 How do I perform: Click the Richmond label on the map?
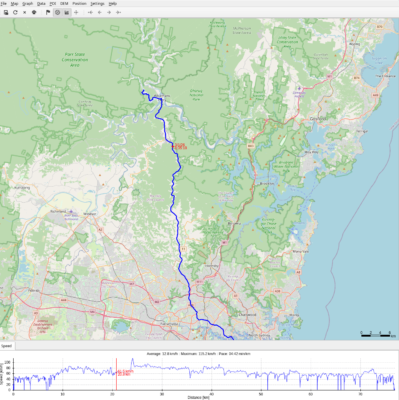point(58,211)
